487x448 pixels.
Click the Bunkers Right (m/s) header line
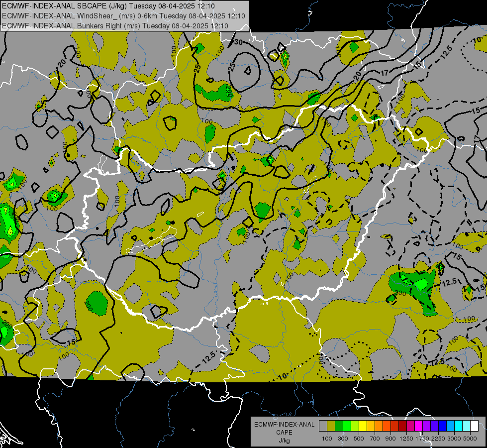coord(115,26)
